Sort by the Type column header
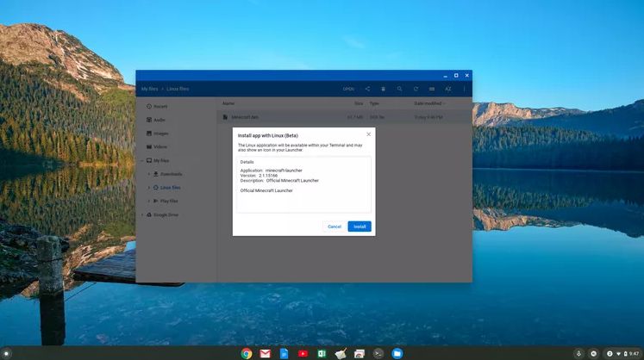This screenshot has height=360, width=644. pyautogui.click(x=374, y=103)
